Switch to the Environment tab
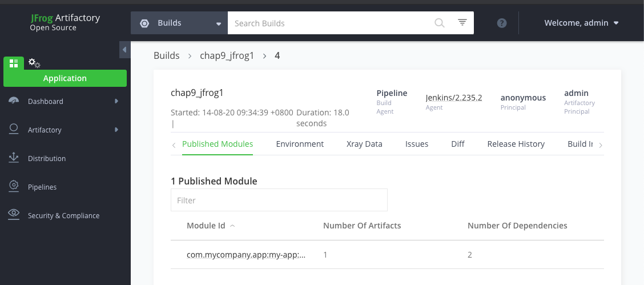 coord(300,144)
